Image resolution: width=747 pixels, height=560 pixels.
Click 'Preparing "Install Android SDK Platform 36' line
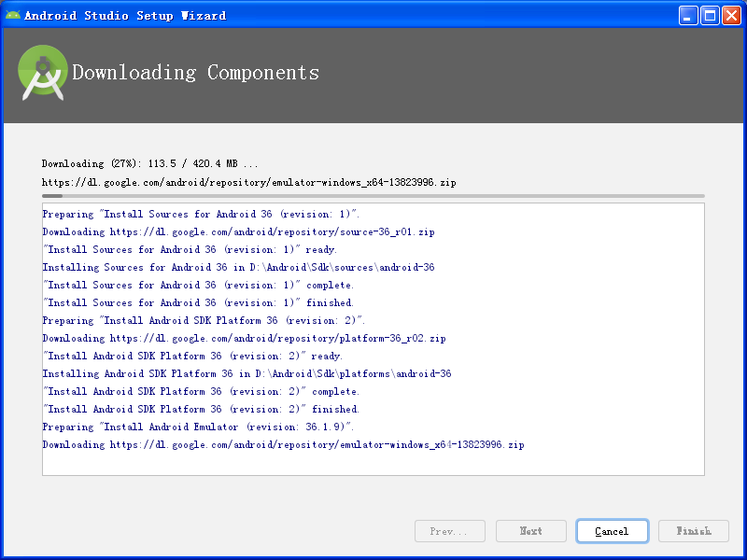pos(204,320)
